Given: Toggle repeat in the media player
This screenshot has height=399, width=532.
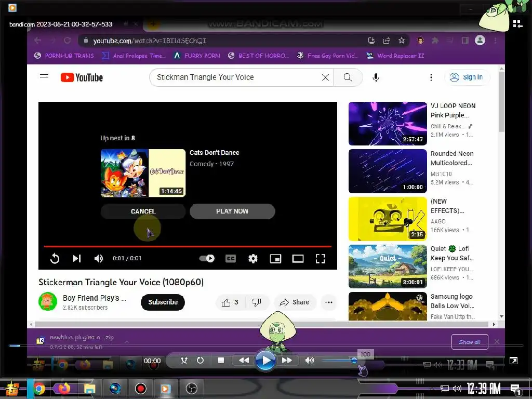Looking at the screenshot, I should point(200,361).
